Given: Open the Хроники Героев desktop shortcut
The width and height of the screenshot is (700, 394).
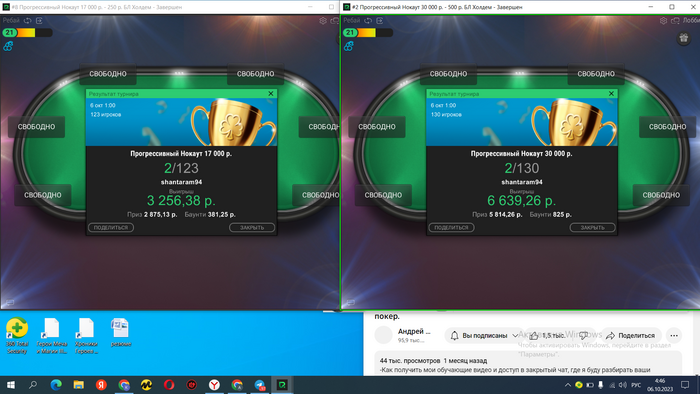Looking at the screenshot, I should [86, 336].
